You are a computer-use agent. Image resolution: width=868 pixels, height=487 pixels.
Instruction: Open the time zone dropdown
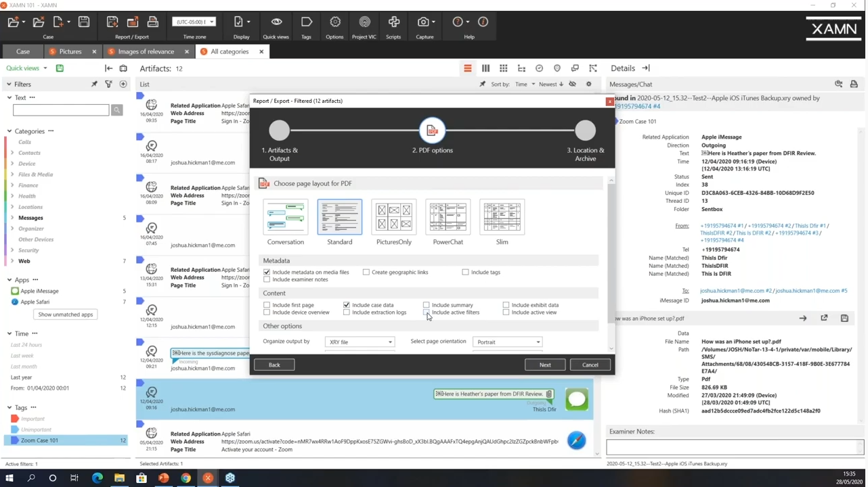194,22
